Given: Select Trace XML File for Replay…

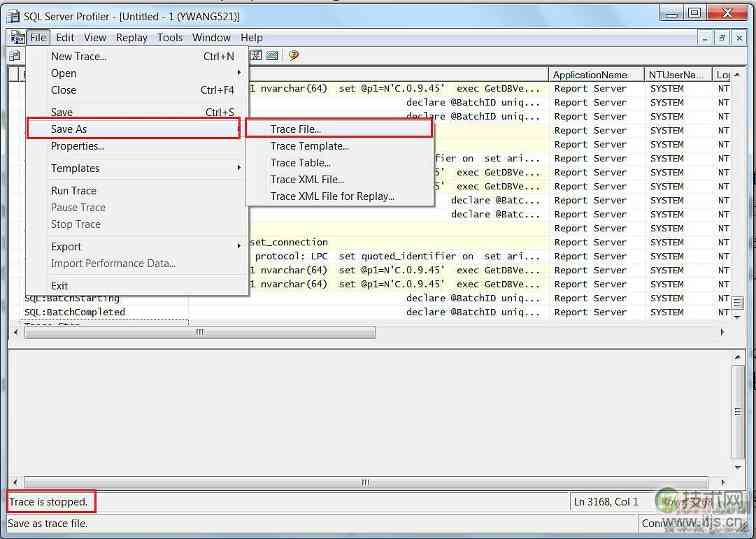Looking at the screenshot, I should [x=332, y=196].
